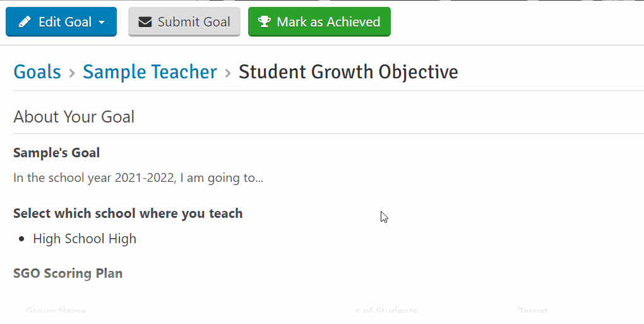Select the High School High list item
The width and height of the screenshot is (644, 324).
point(85,239)
